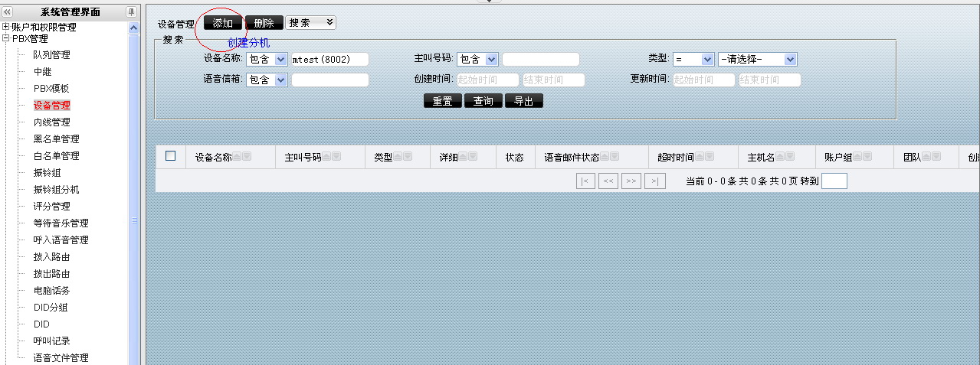Open the 类型 -请选择- dropdown
980x365 pixels.
(x=757, y=60)
